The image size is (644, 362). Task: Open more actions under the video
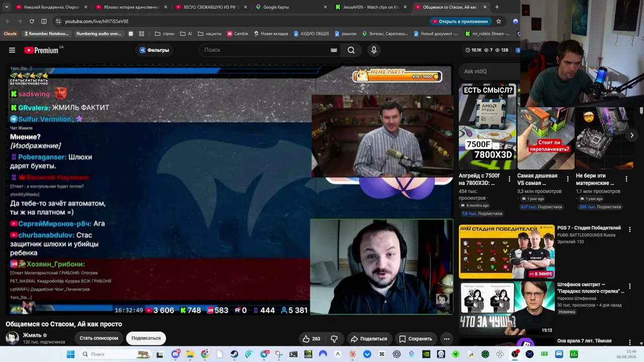[x=446, y=339]
